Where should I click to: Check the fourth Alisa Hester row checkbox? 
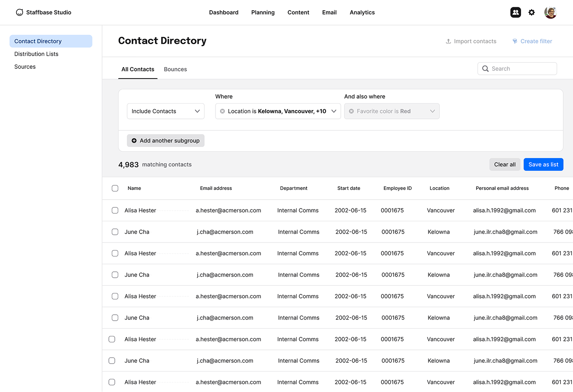pyautogui.click(x=112, y=339)
